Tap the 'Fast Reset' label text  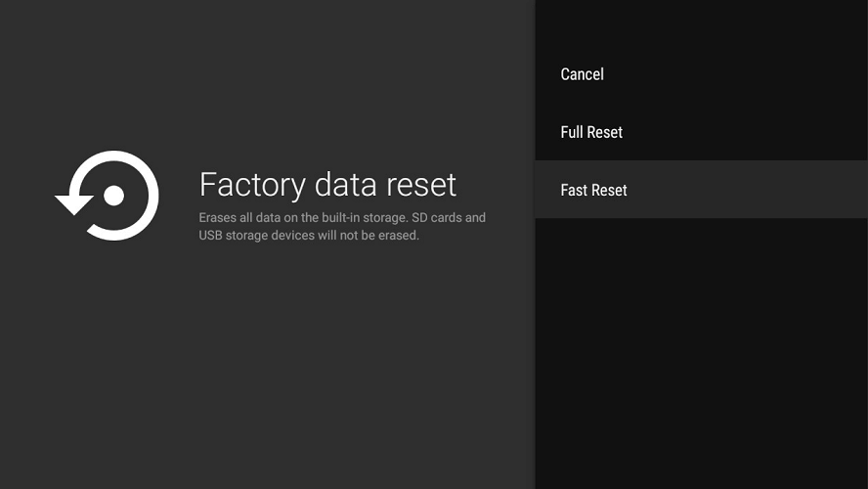click(x=593, y=190)
